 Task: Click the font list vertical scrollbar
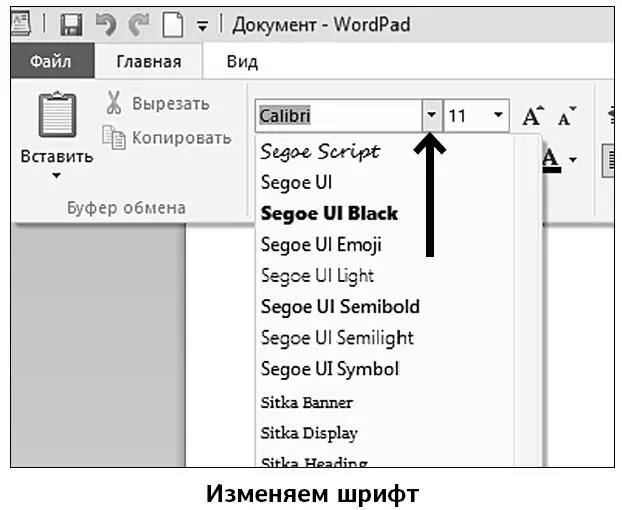(x=527, y=301)
